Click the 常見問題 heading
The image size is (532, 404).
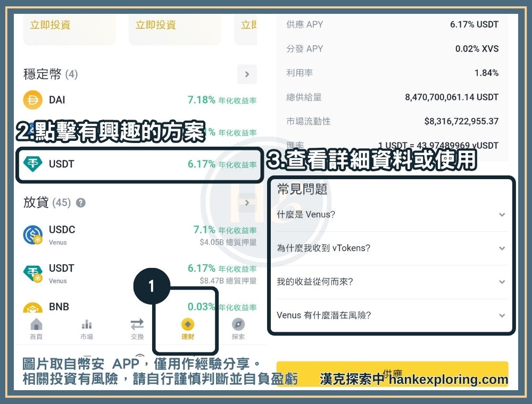[x=302, y=189]
